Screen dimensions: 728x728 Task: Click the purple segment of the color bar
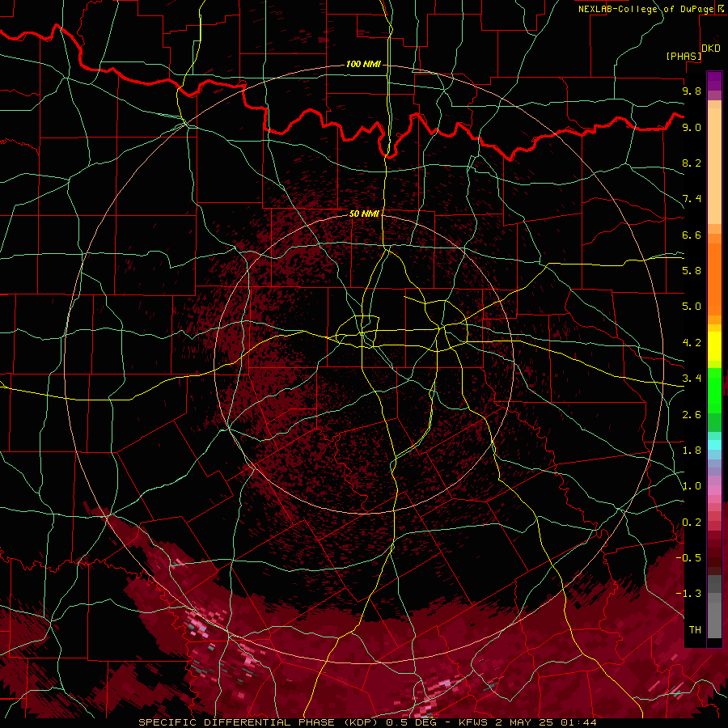click(x=714, y=81)
